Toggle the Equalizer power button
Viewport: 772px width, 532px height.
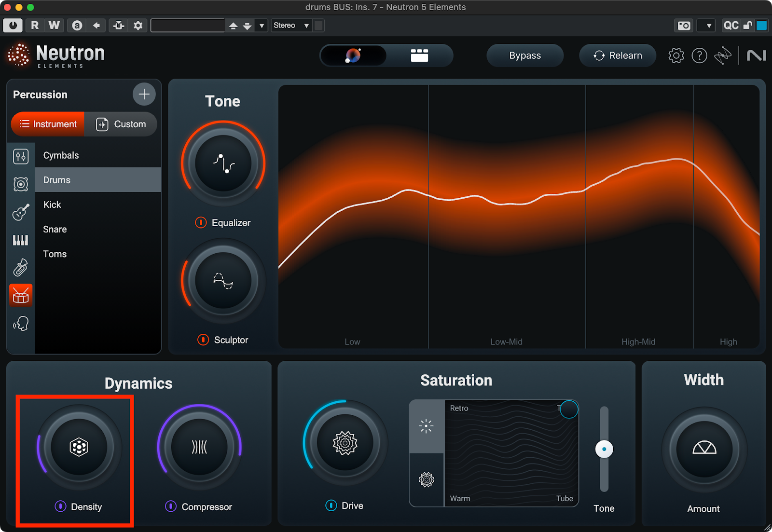[x=201, y=222]
